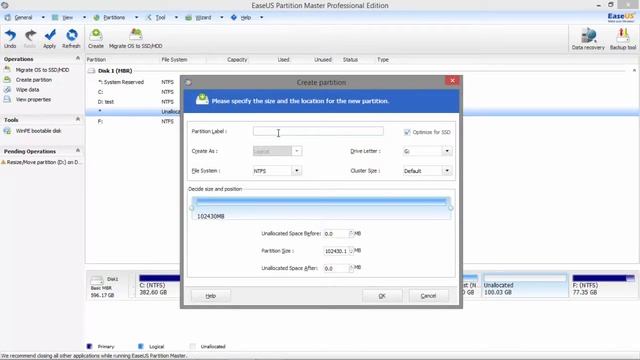Select View properties operation
This screenshot has height=360, width=640.
[x=33, y=99]
